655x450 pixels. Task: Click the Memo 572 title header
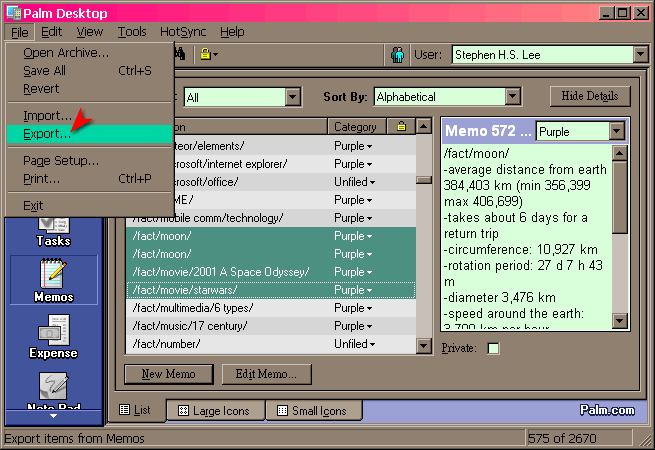(488, 131)
